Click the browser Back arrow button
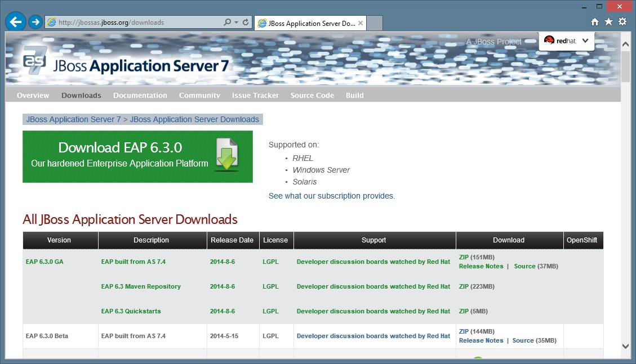This screenshot has height=364, width=636. pyautogui.click(x=16, y=22)
